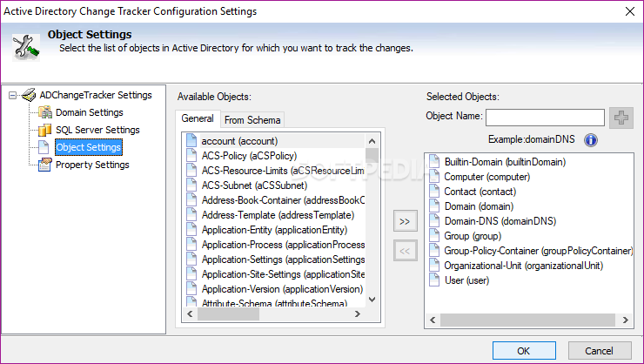This screenshot has width=644, height=364.
Task: Select Application-Settings list item
Action: 283,260
